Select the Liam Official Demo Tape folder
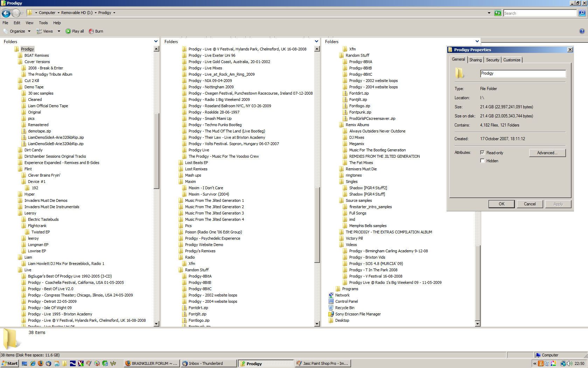Image resolution: width=588 pixels, height=368 pixels. pos(48,106)
